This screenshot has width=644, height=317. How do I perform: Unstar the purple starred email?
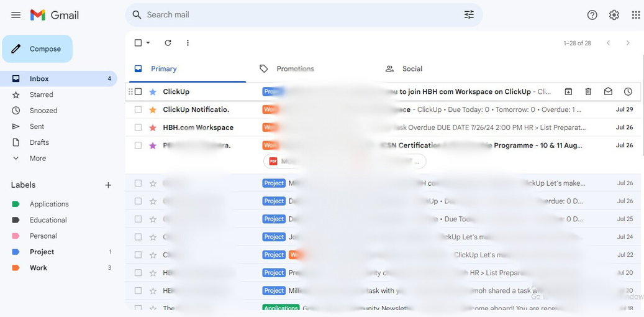(x=153, y=145)
